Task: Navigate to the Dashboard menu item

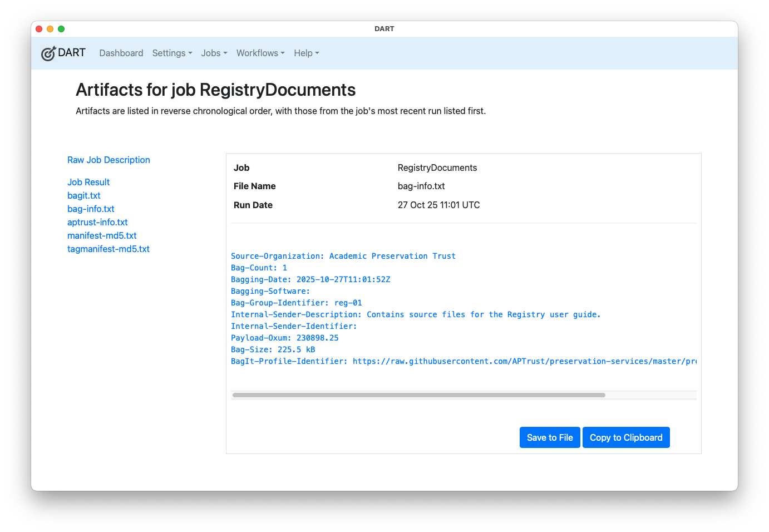Action: (x=121, y=53)
